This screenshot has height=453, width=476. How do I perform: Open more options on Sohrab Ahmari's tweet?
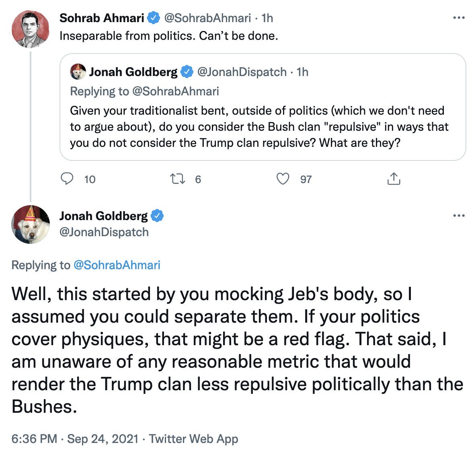click(459, 18)
